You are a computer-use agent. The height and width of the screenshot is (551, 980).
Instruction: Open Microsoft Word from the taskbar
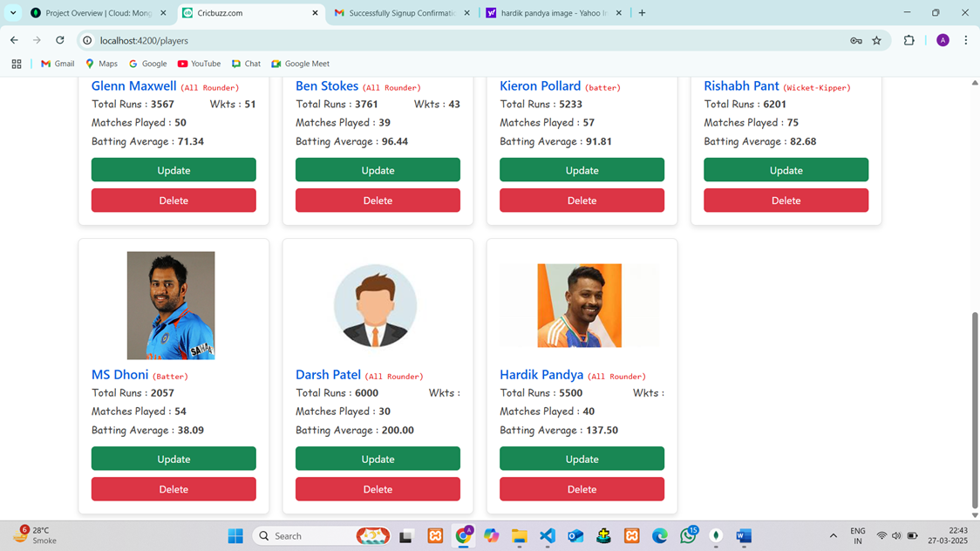(744, 536)
